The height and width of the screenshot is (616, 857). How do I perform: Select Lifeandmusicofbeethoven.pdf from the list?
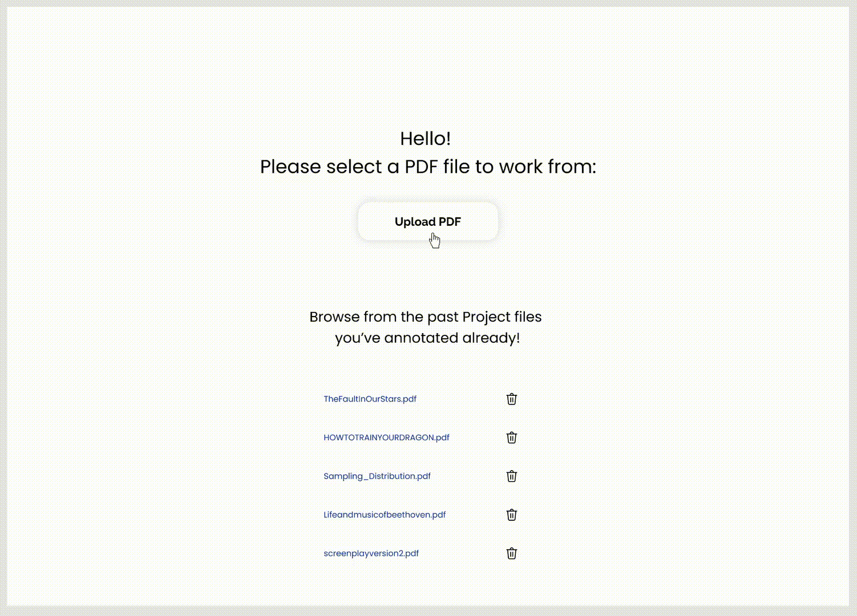tap(384, 514)
